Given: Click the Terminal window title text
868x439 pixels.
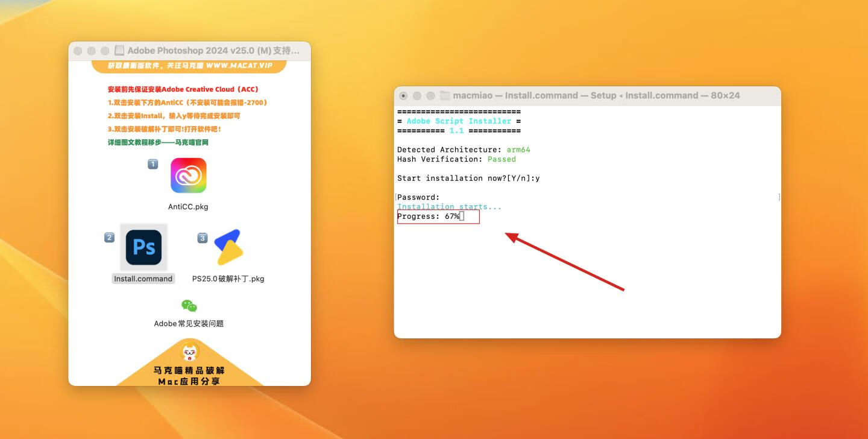Looking at the screenshot, I should tap(596, 95).
